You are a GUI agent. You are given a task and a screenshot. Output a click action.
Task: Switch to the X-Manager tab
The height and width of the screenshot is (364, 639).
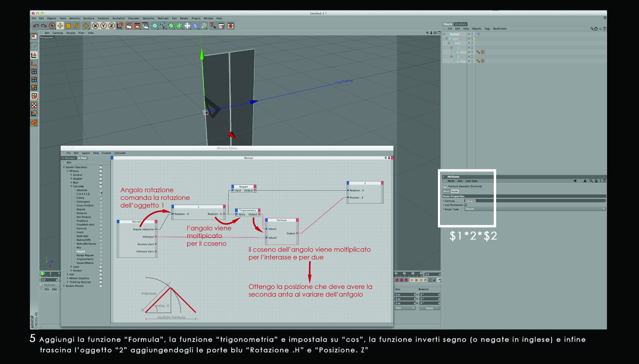point(69,158)
